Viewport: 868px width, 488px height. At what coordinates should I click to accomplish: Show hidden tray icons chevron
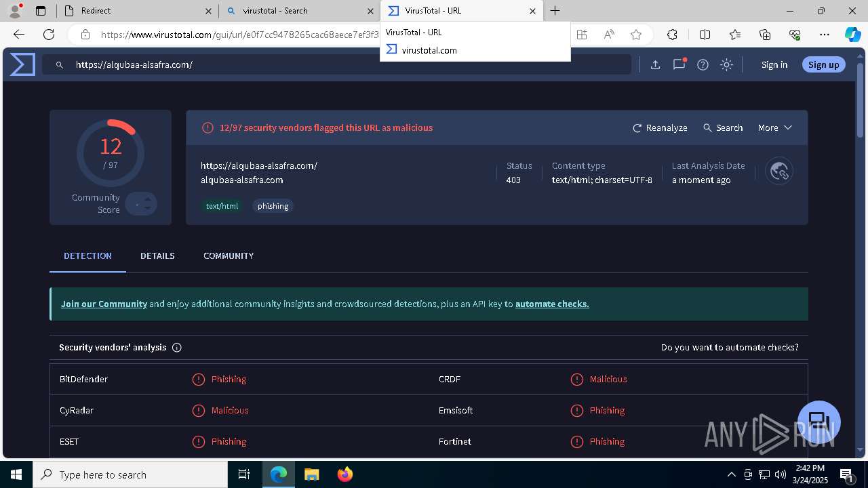[731, 474]
